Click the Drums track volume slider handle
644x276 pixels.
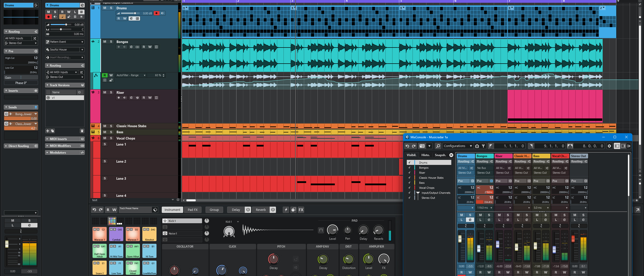click(x=135, y=13)
